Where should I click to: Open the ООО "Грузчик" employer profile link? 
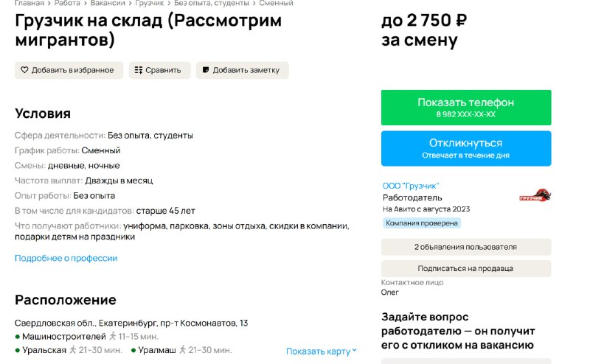411,186
